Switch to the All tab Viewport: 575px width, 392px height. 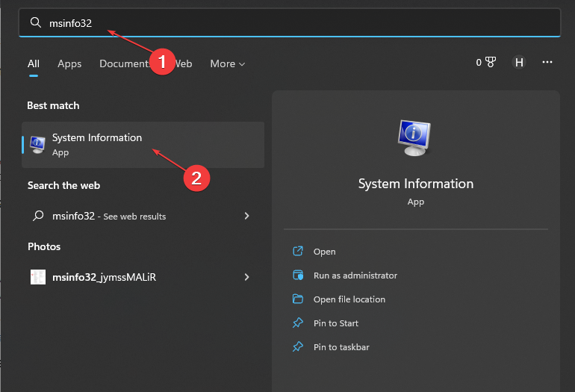[x=34, y=63]
